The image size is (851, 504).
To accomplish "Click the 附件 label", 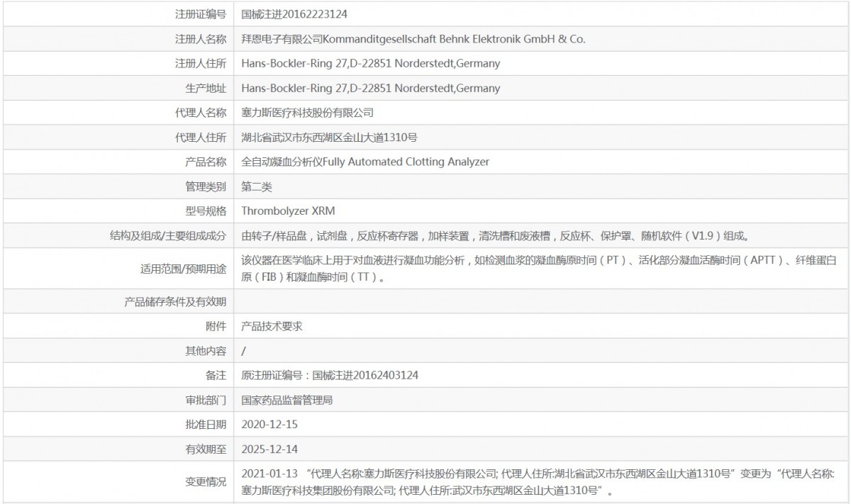I will [216, 327].
